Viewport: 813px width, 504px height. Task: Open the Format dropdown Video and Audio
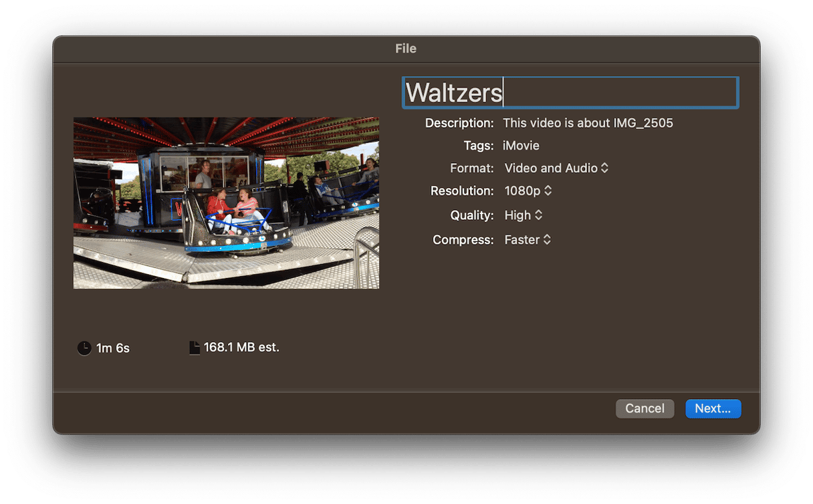click(x=556, y=168)
